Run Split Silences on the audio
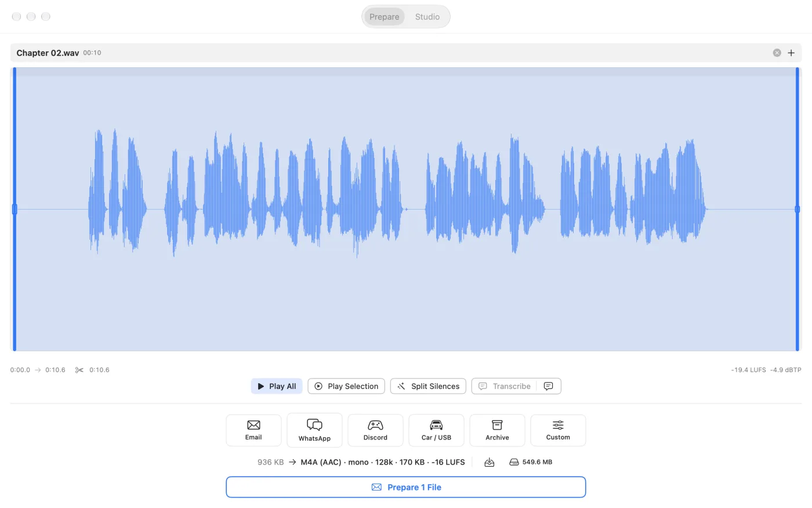Screen dimensions: 812x508 (x=428, y=386)
